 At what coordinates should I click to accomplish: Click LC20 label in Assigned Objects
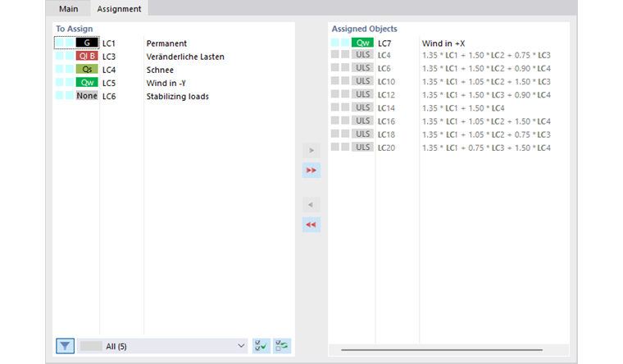[x=386, y=148]
